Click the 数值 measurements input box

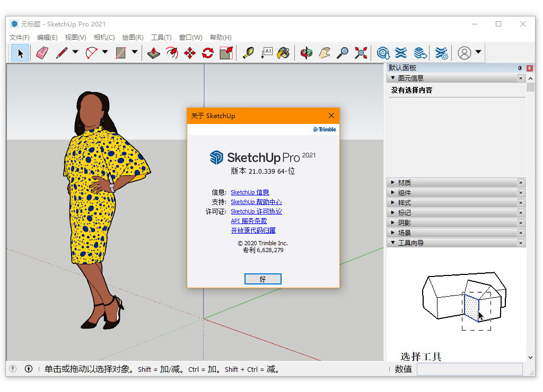470,369
